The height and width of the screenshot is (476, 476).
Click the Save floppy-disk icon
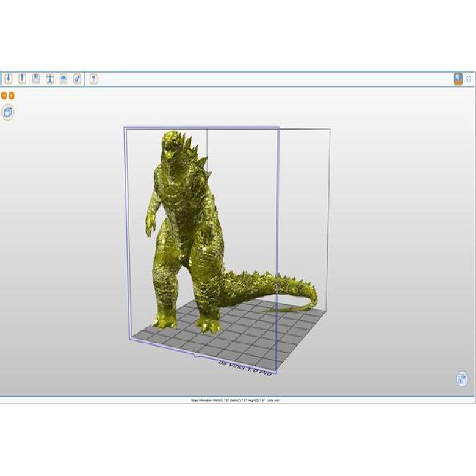[36, 79]
